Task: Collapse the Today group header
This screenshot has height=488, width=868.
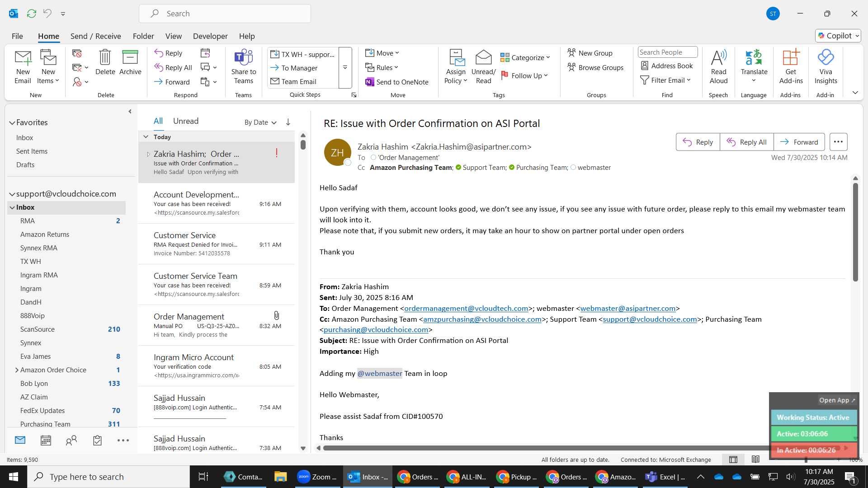Action: tap(146, 136)
